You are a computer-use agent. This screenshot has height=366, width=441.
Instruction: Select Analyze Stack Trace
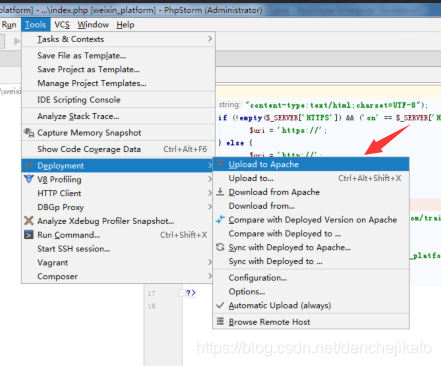click(78, 116)
